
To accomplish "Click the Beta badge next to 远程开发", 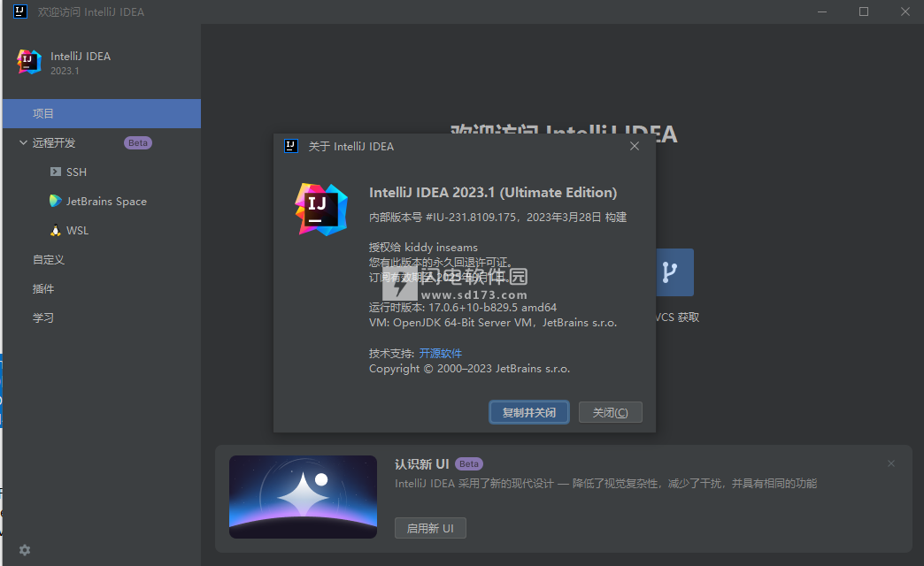I will coord(138,142).
